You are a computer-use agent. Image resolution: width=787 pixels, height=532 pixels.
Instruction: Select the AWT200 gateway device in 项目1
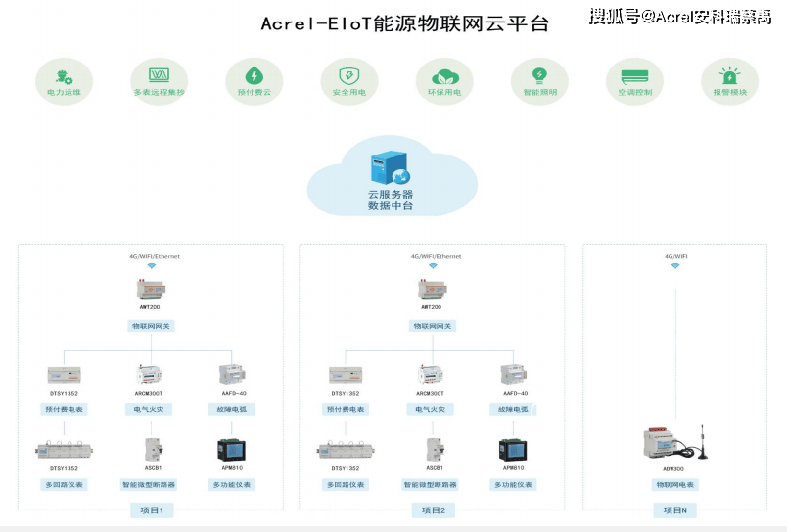[x=151, y=289]
